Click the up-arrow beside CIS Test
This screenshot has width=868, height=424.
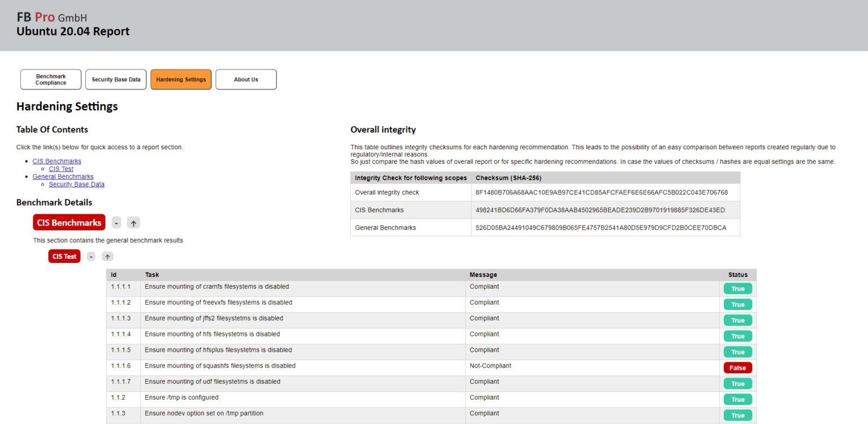point(107,256)
